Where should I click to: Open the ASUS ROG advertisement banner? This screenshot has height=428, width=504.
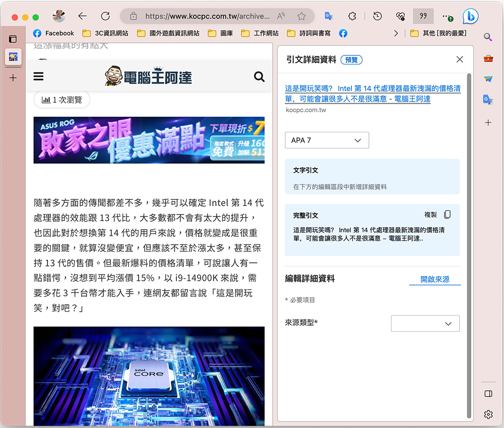click(149, 140)
